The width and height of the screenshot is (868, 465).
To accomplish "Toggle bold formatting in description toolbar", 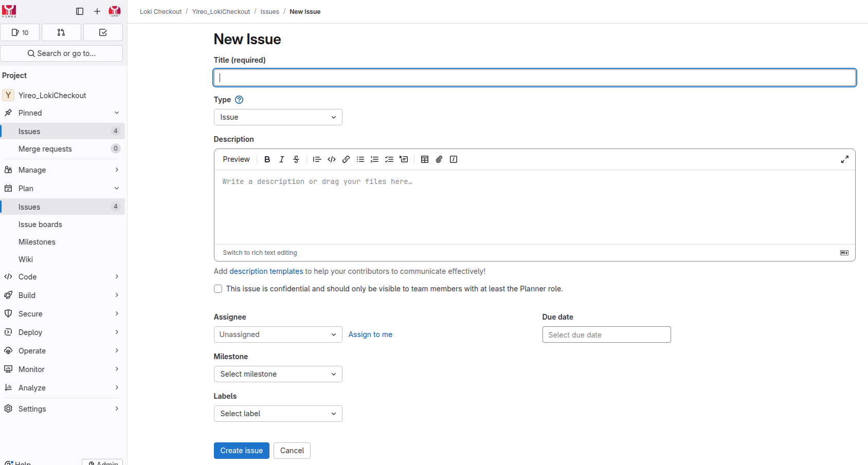I will point(267,159).
